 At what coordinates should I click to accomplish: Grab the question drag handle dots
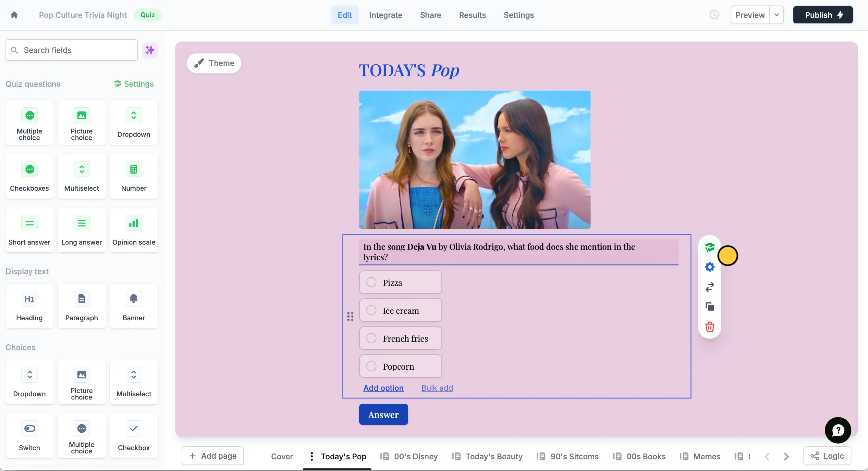[x=350, y=316]
